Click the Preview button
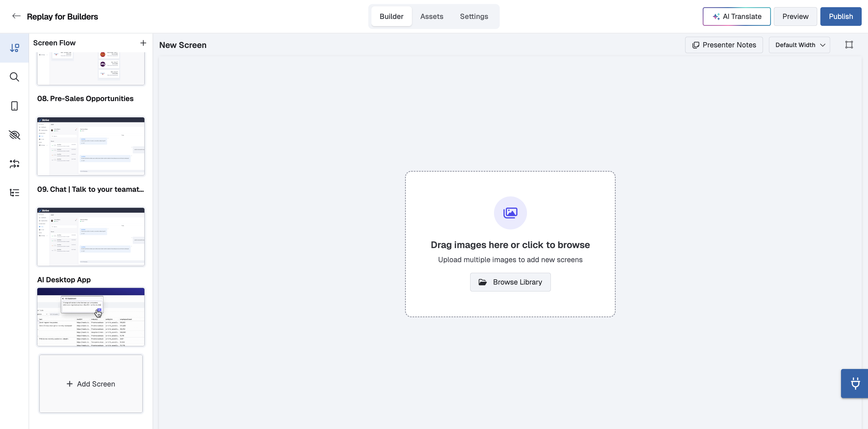 tap(795, 17)
